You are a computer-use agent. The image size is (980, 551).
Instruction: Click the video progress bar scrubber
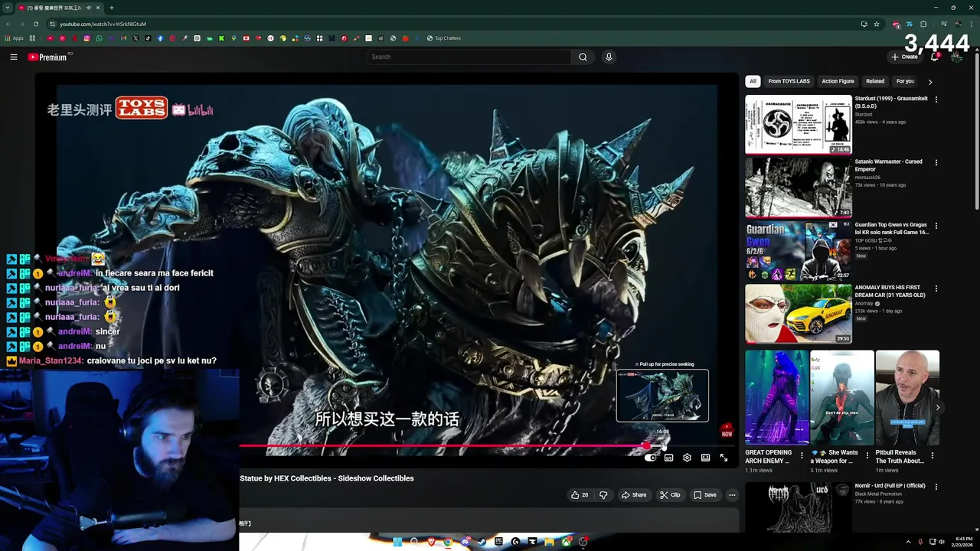click(x=647, y=445)
